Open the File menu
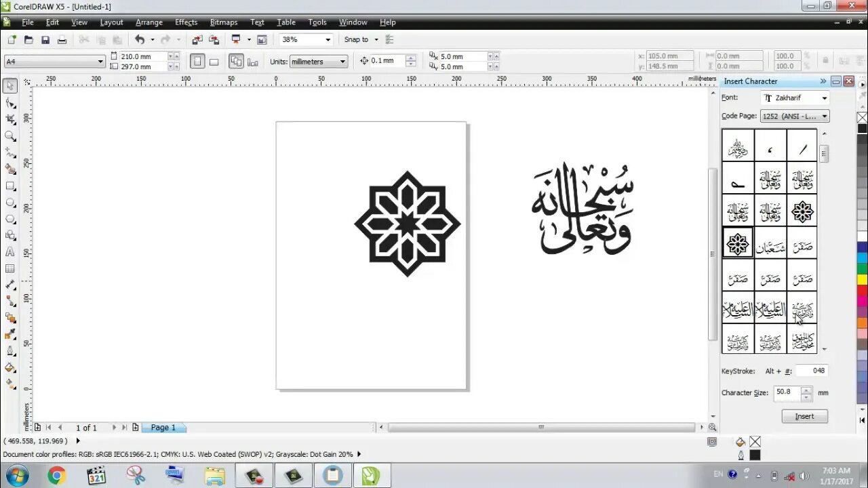868x488 pixels. [x=28, y=22]
